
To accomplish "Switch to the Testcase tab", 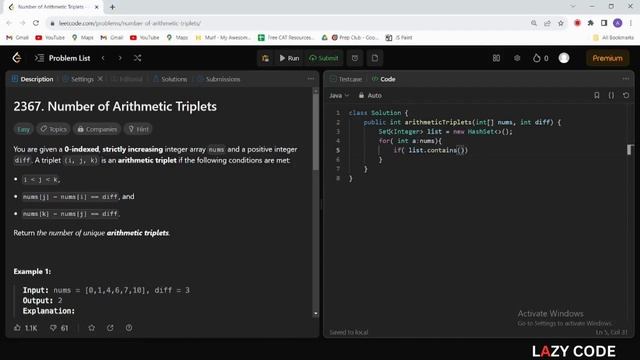I will pos(346,79).
